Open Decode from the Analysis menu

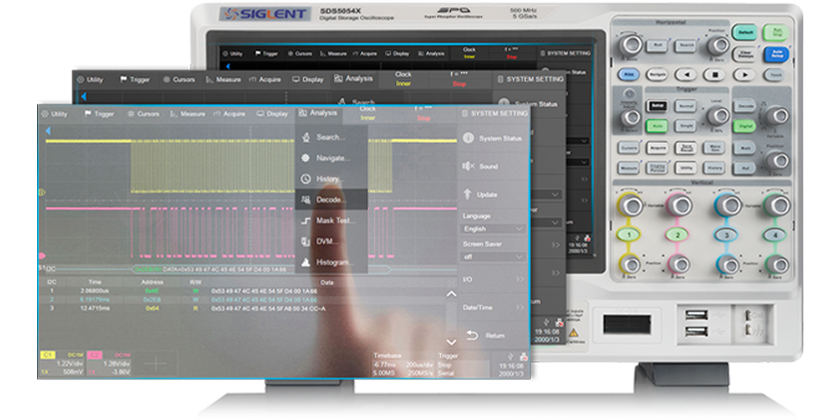coord(330,200)
